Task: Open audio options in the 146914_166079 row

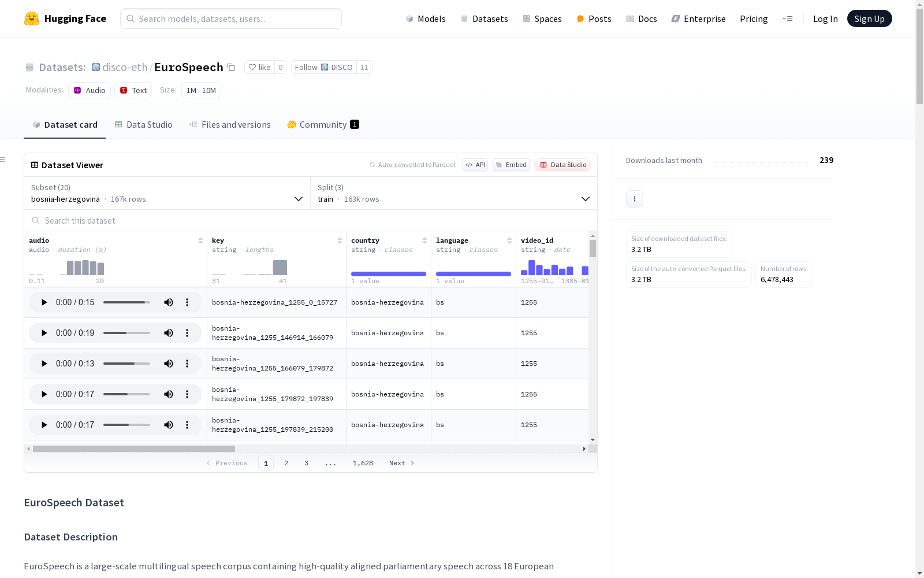Action: (x=187, y=333)
